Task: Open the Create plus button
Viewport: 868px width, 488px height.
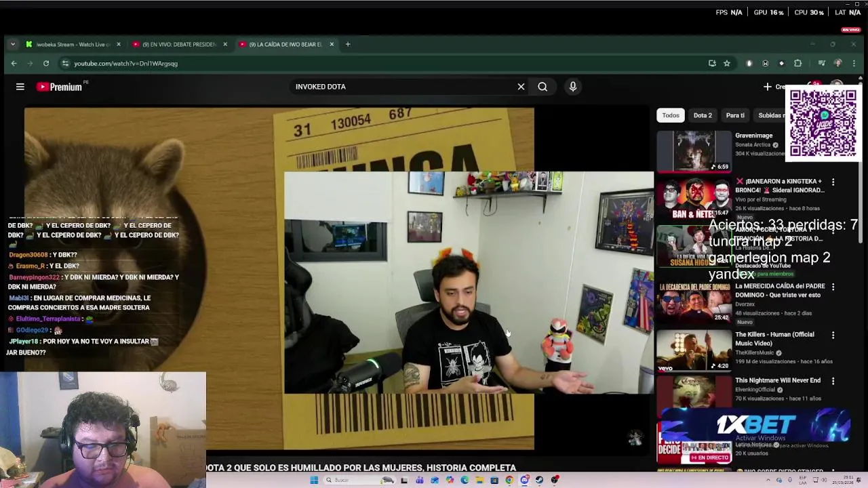Action: tap(773, 87)
